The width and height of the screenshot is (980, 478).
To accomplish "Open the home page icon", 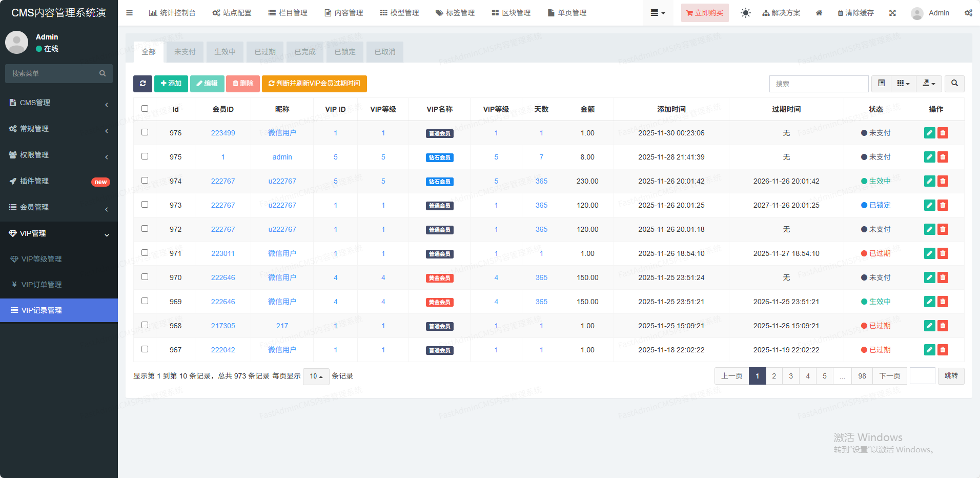I will [x=819, y=13].
